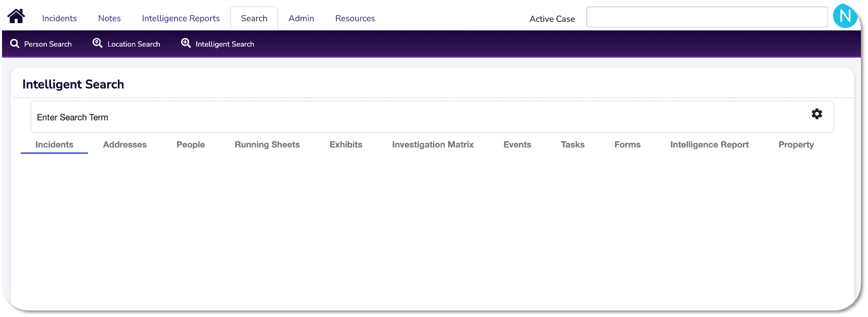Select the Exhibits tab
Image resolution: width=868 pixels, height=317 pixels.
tap(345, 145)
